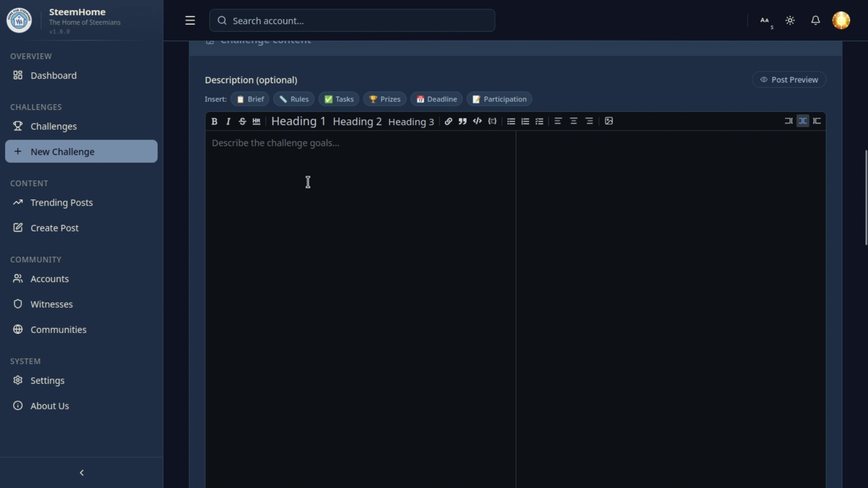The image size is (868, 488).
Task: Open Accounts page
Action: pyautogui.click(x=81, y=279)
